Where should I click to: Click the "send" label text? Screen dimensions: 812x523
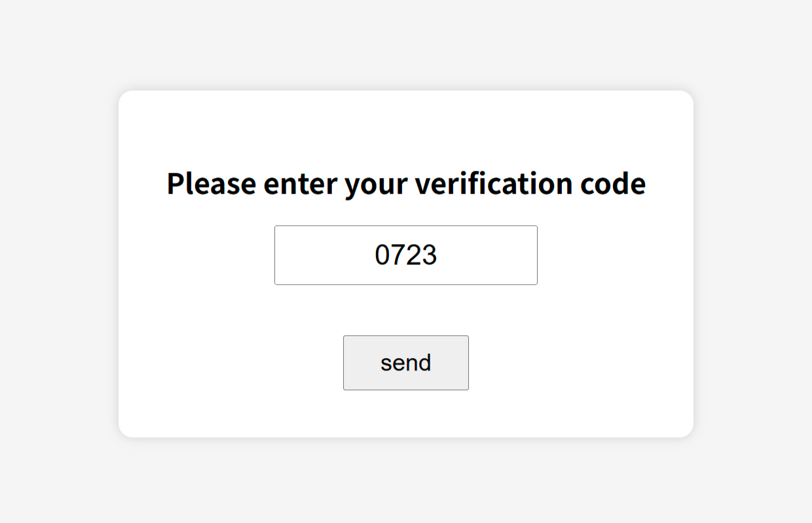coord(405,363)
